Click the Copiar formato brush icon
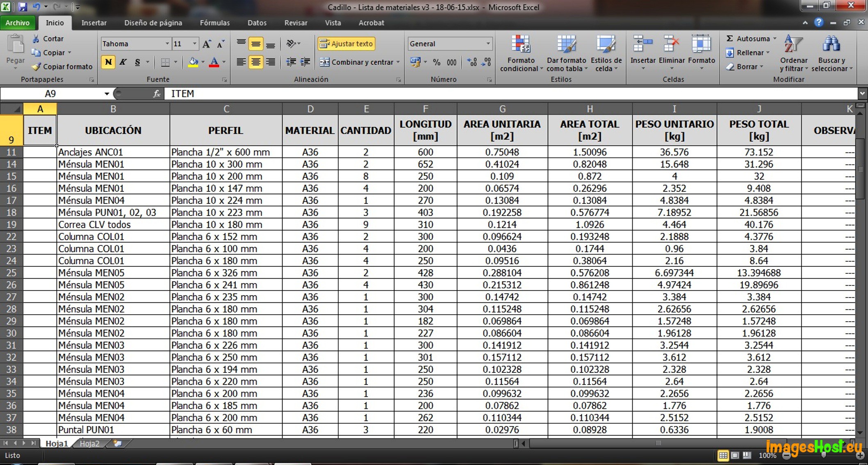The height and width of the screenshot is (465, 868). pyautogui.click(x=36, y=66)
